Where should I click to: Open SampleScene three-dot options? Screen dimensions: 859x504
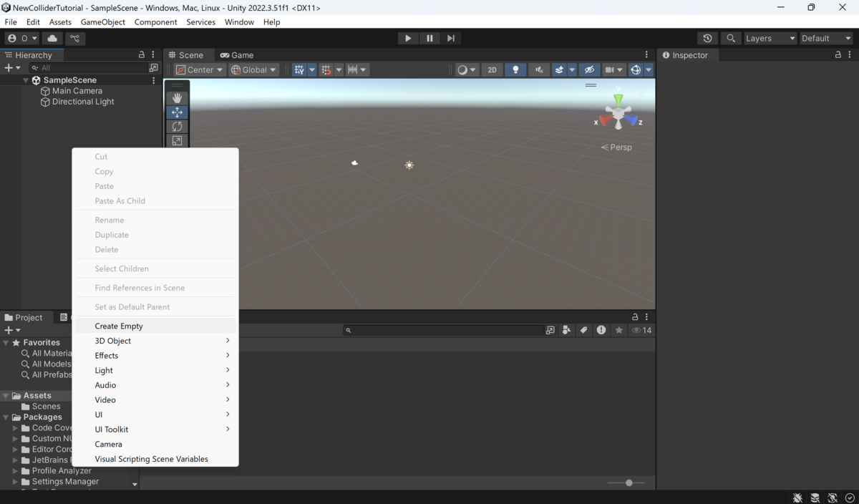153,80
